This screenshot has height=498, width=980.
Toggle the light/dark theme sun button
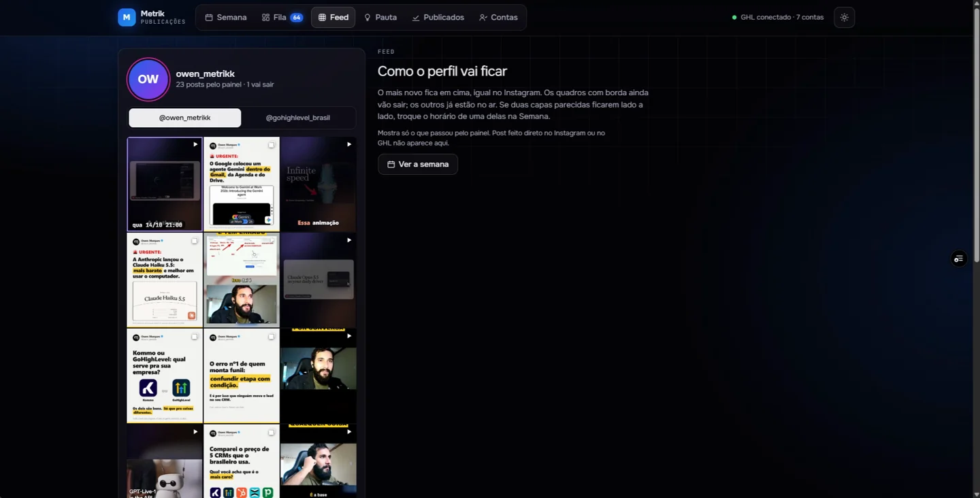pos(845,17)
